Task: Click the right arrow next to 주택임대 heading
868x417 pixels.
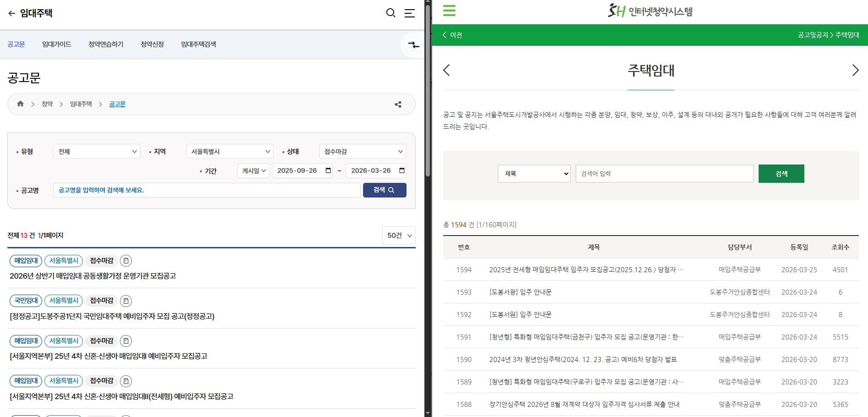Action: 855,71
